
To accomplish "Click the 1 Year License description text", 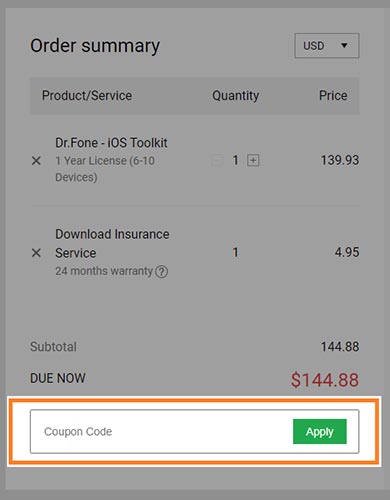I will coord(105,169).
